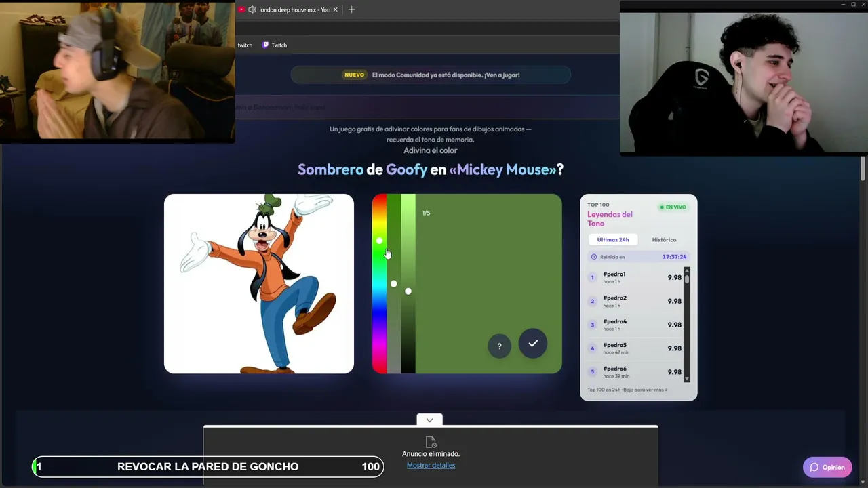Click the Goofy reference image
The width and height of the screenshot is (868, 488).
tap(259, 283)
